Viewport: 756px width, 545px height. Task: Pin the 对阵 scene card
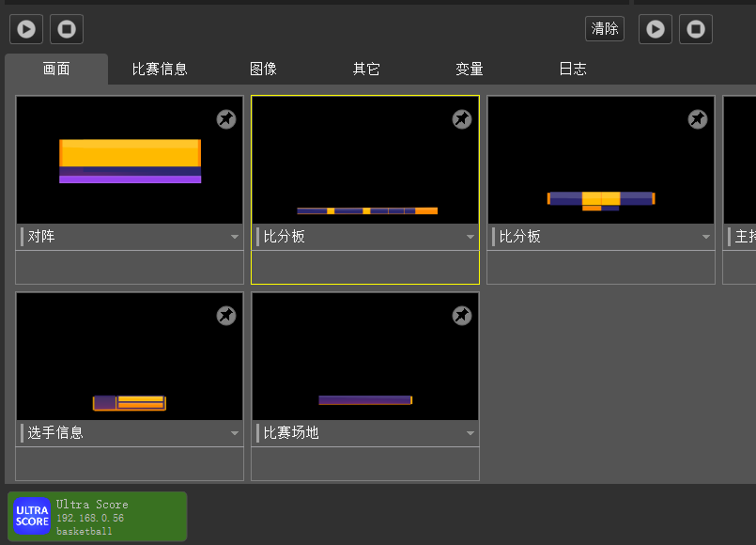pyautogui.click(x=226, y=119)
